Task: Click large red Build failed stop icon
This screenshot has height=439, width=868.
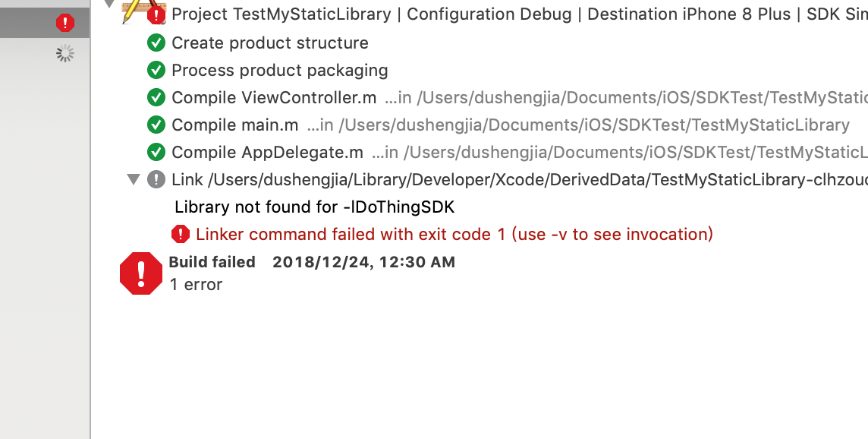Action: [141, 273]
